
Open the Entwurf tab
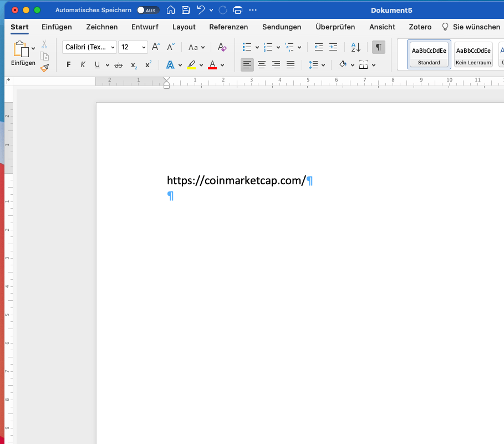tap(145, 27)
